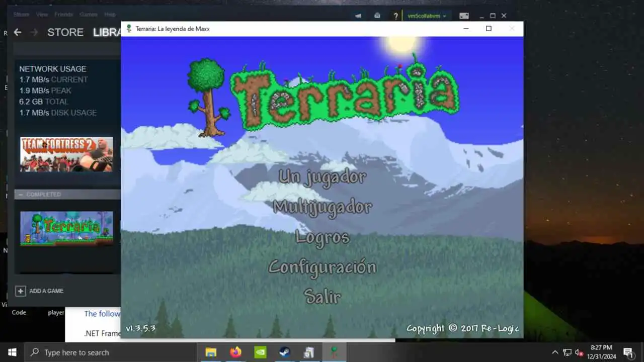
Task: Click the v1.3.5.3 version text in Terraria
Action: pos(140,329)
